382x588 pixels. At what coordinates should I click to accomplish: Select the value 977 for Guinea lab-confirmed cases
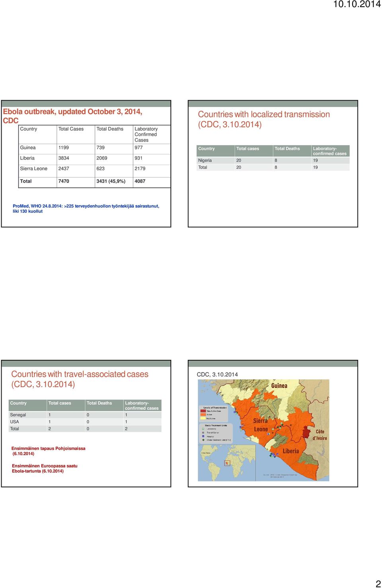pyautogui.click(x=138, y=147)
